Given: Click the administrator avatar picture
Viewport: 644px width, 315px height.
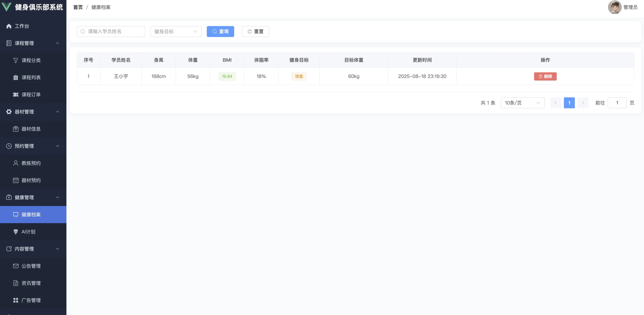Looking at the screenshot, I should click(614, 7).
